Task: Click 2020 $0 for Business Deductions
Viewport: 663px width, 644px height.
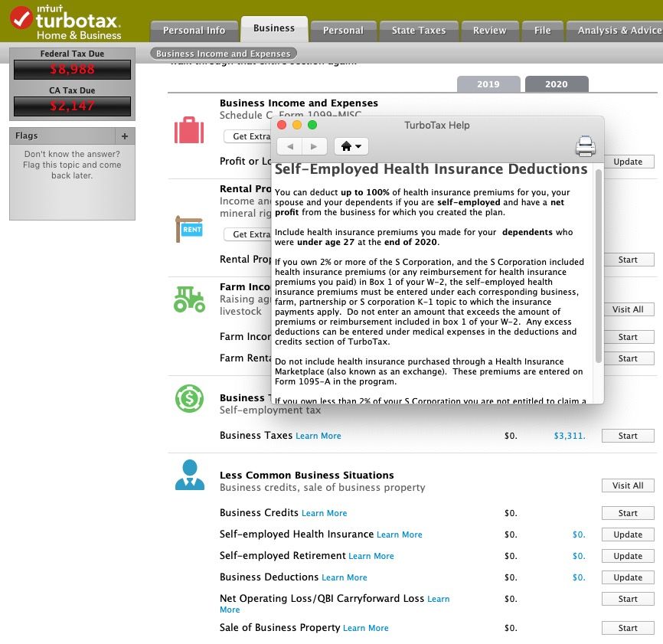Action: coord(579,577)
